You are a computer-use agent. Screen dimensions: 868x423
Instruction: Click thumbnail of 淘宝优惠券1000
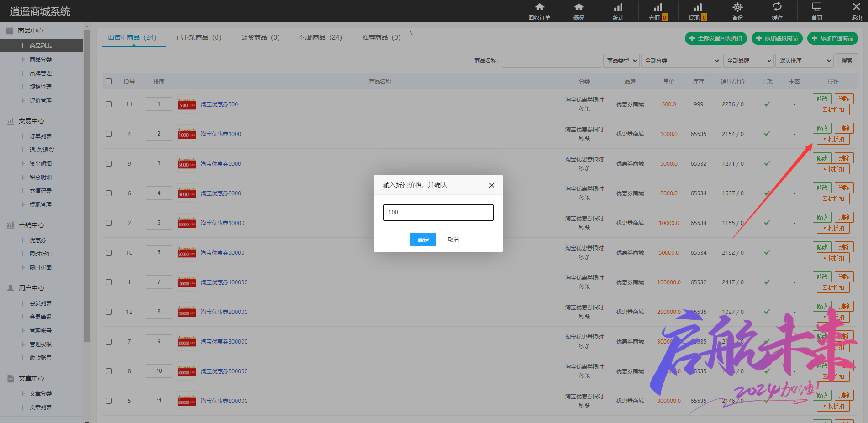point(187,134)
